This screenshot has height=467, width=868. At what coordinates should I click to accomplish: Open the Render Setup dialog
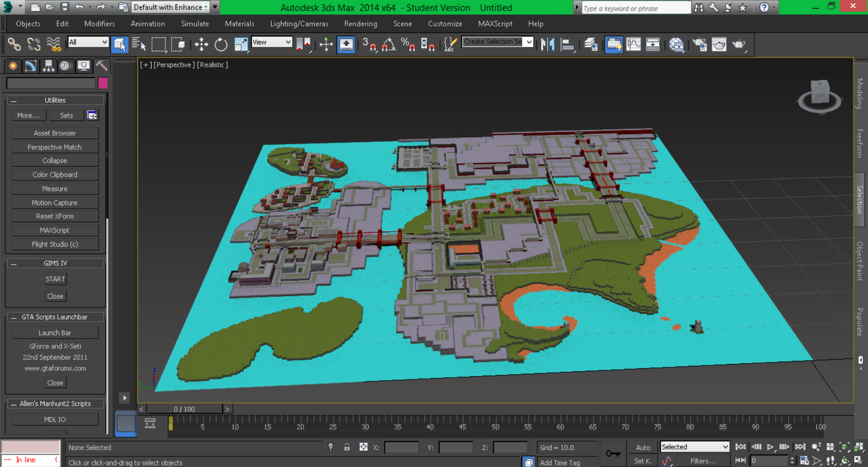tap(700, 44)
